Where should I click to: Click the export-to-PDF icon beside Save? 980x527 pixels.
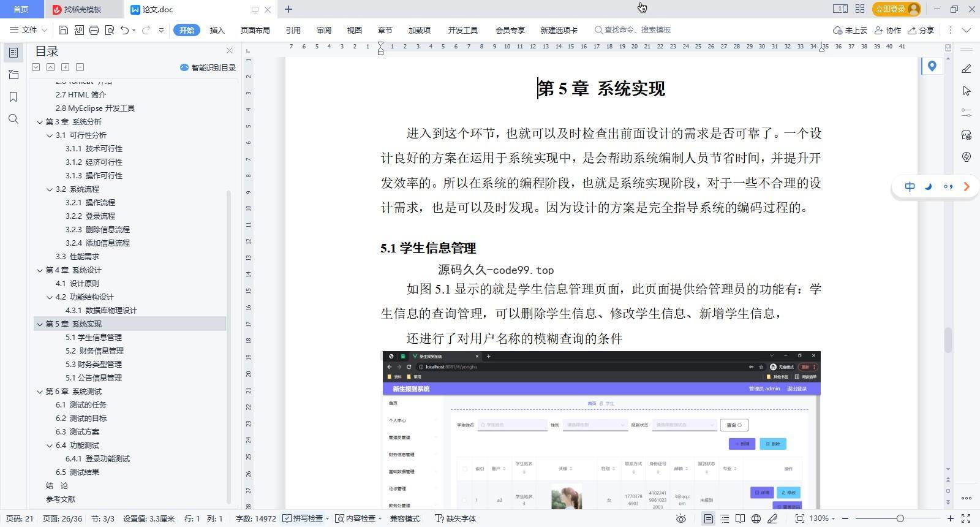coord(79,30)
